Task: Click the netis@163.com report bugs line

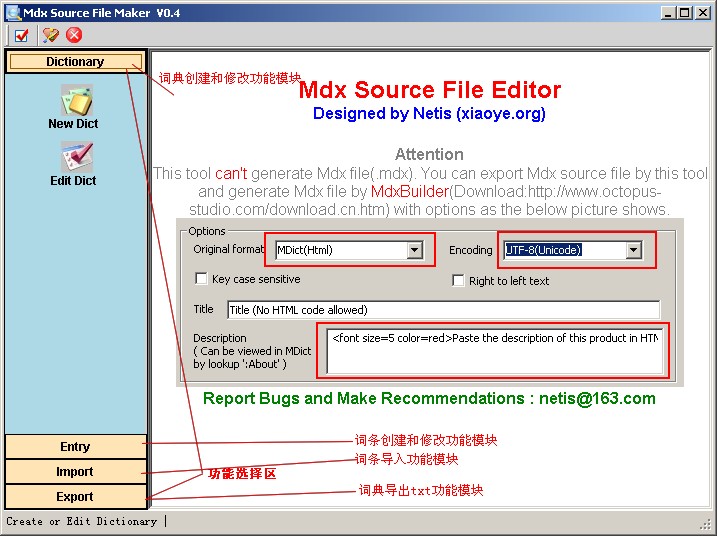Action: (429, 398)
